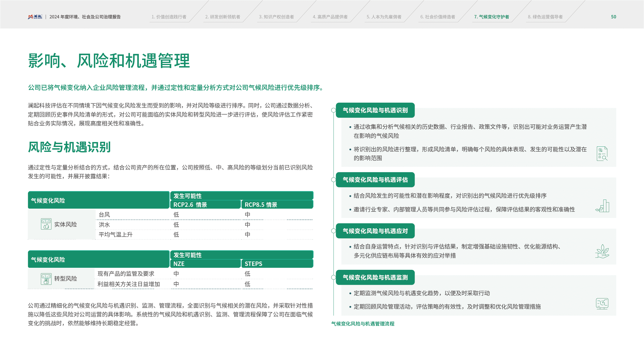The height and width of the screenshot is (360, 644).
Task: Select the 7. 气候变化守护者 tab
Action: [x=491, y=17]
